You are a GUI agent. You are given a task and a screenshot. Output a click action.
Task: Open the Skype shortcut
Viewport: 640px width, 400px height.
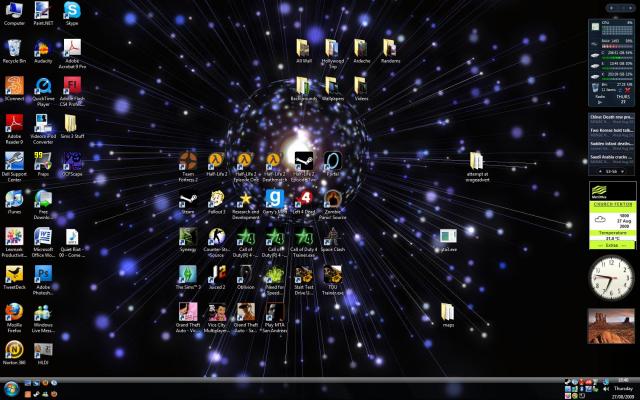pos(72,13)
